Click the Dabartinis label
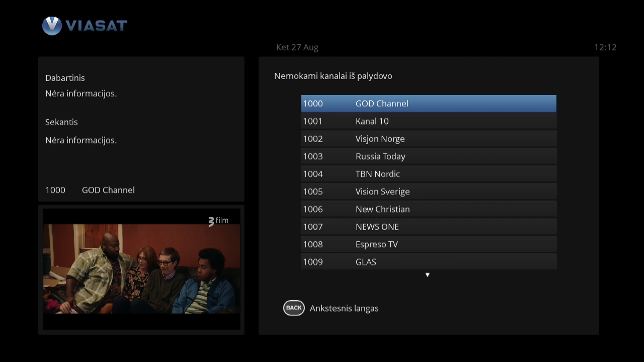 point(65,78)
